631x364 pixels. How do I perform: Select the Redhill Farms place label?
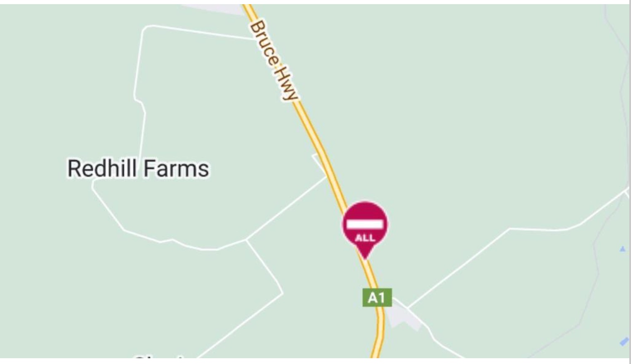point(138,168)
